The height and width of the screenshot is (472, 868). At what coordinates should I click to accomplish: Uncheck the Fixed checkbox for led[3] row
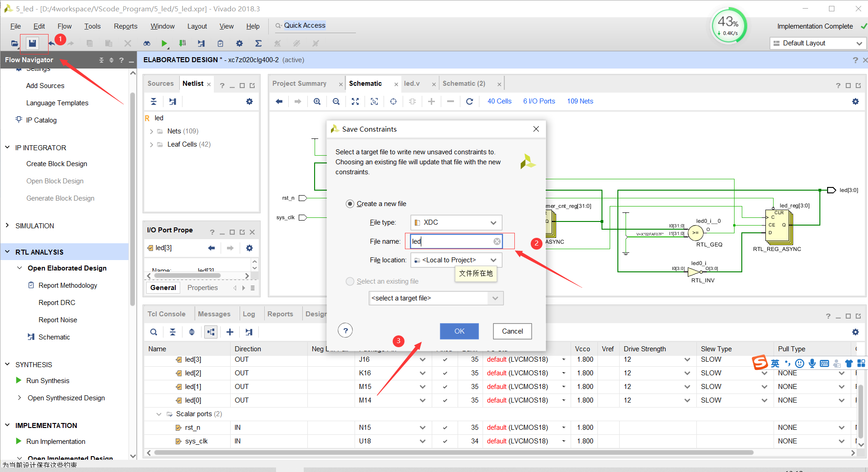coord(445,359)
